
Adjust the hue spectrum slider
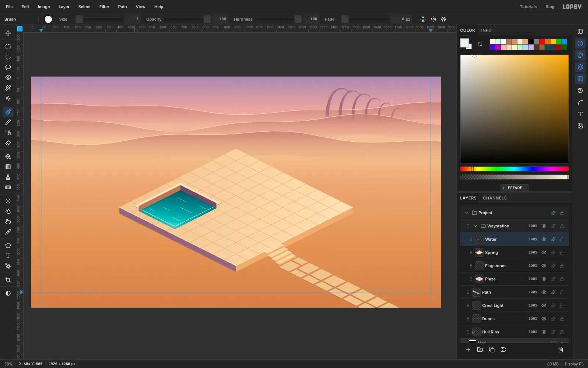click(514, 169)
